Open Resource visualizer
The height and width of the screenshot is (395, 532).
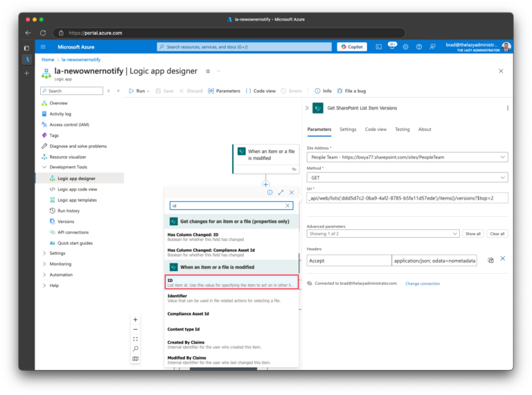click(68, 157)
